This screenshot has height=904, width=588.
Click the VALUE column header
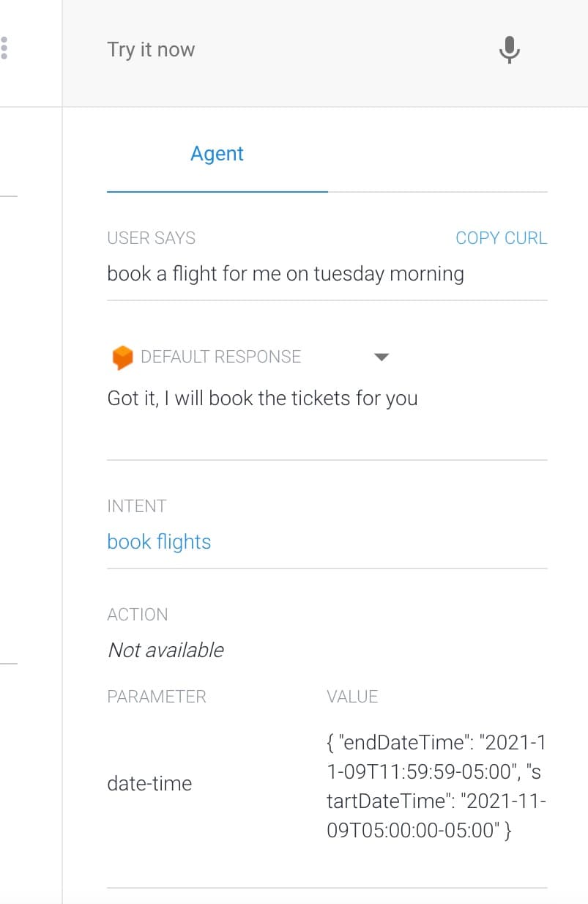coord(352,697)
